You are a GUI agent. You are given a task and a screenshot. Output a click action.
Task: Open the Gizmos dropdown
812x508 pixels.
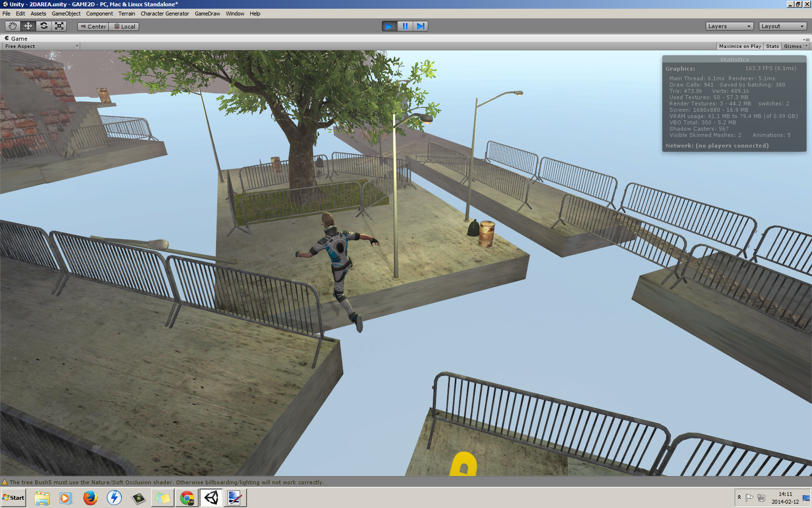coord(795,46)
